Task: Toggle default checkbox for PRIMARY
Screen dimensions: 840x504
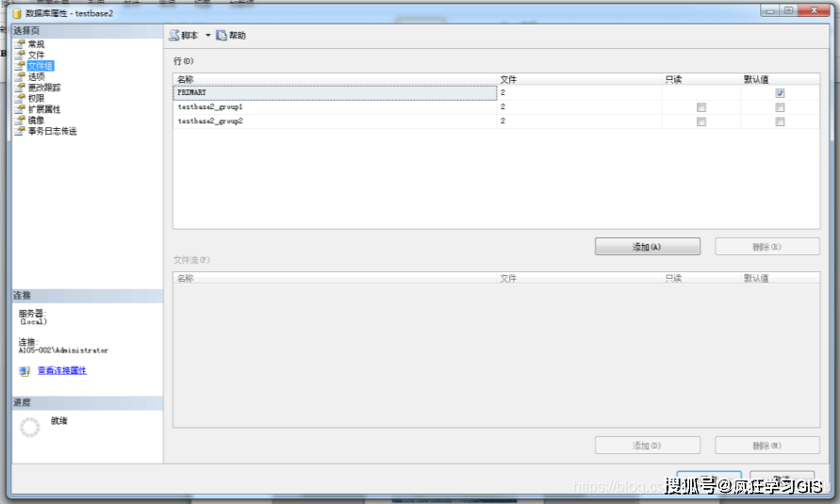Action: click(780, 93)
